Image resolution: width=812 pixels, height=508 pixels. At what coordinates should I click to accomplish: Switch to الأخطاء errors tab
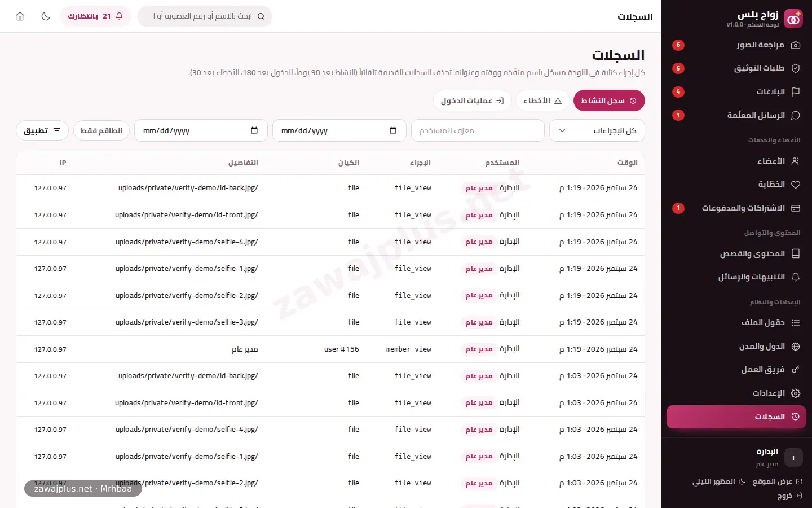[x=542, y=100]
